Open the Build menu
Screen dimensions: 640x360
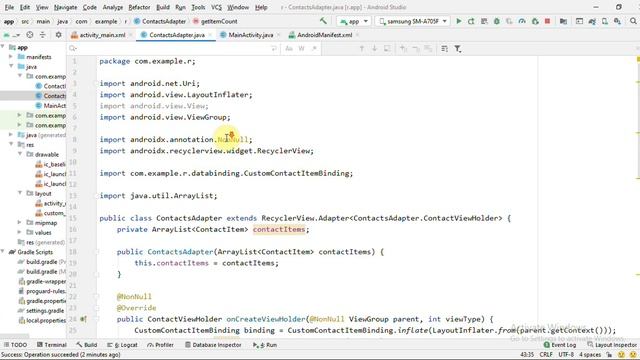click(x=163, y=7)
